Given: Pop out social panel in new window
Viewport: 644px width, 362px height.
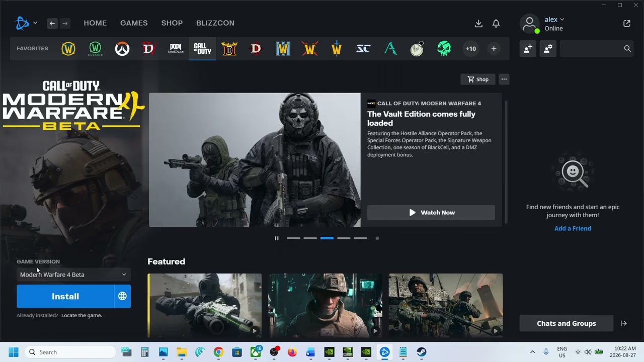Looking at the screenshot, I should 627,23.
